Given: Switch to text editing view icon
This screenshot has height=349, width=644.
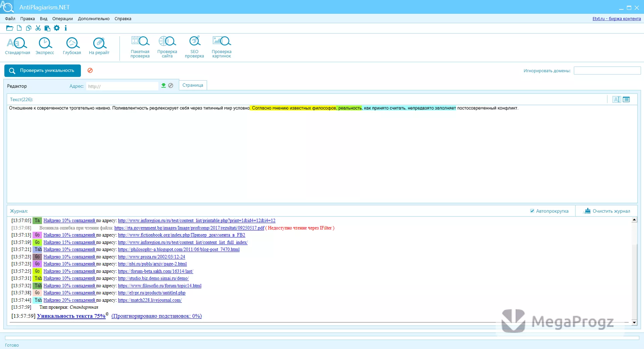Looking at the screenshot, I should click(x=616, y=99).
